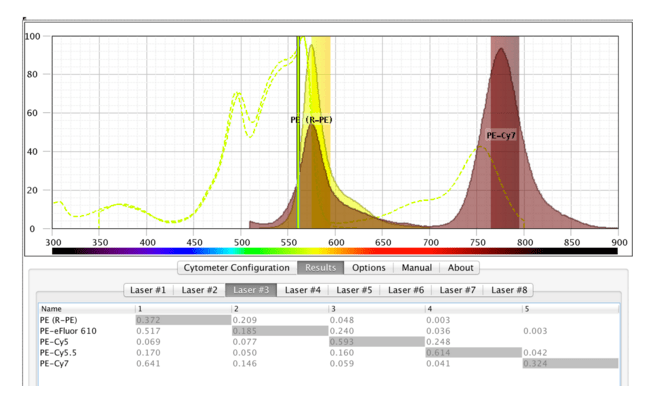Click value 0.517 in PE-eFluor 610 row
The width and height of the screenshot is (663, 409).
pyautogui.click(x=148, y=331)
